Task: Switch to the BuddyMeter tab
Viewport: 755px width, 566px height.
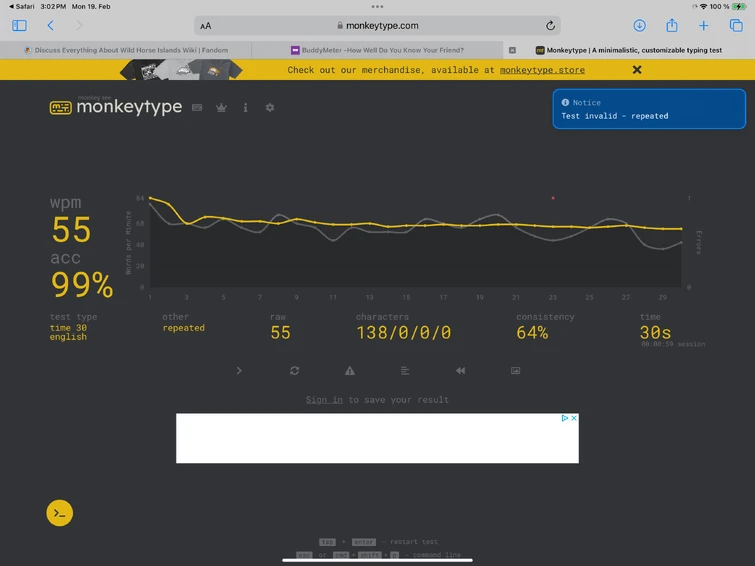Action: click(x=378, y=50)
